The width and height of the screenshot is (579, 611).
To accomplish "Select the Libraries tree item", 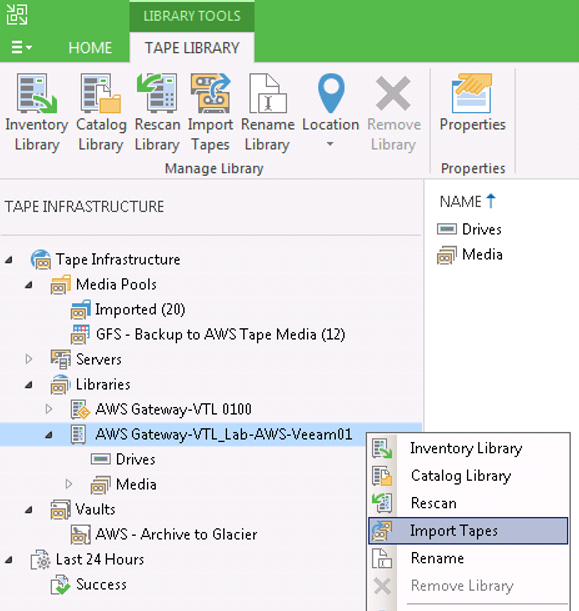I will click(103, 384).
